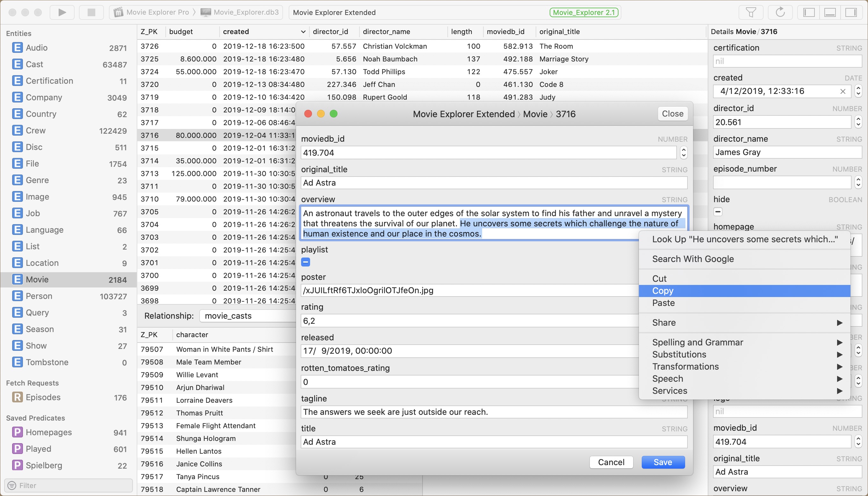Open the Relationship movie_casts dropdown

(248, 316)
